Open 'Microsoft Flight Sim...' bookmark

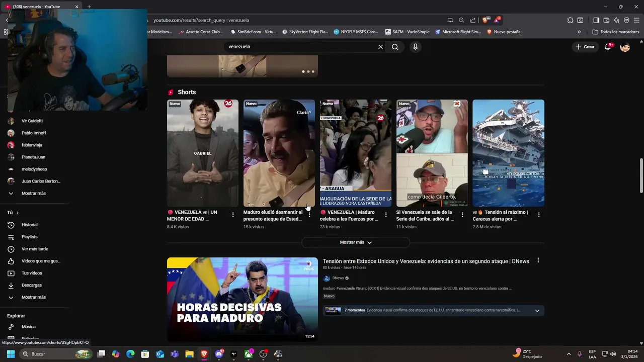tap(457, 32)
